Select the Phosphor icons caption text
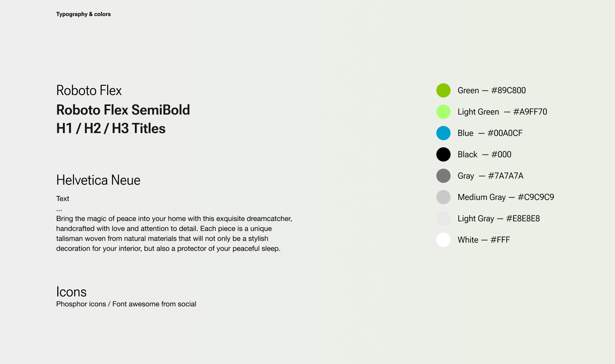The image size is (615, 364). click(126, 304)
